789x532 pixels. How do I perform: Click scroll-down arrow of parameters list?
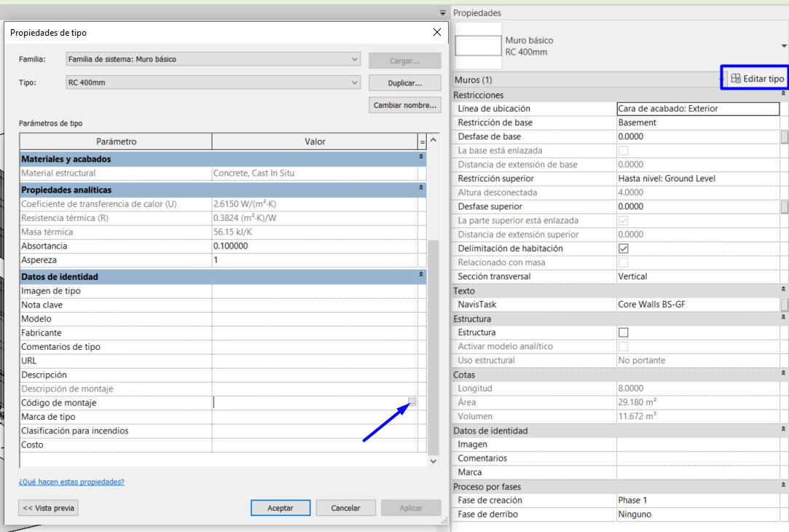coord(433,461)
